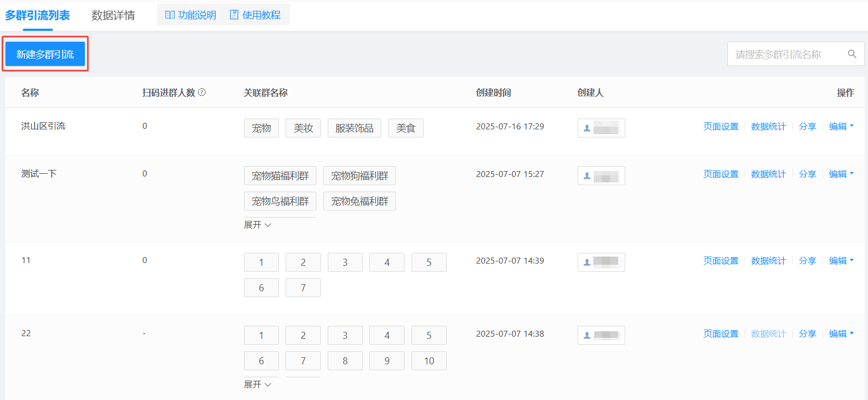The width and height of the screenshot is (868, 400).
Task: Switch to the 多群引流列表 tab
Action: pos(37,15)
